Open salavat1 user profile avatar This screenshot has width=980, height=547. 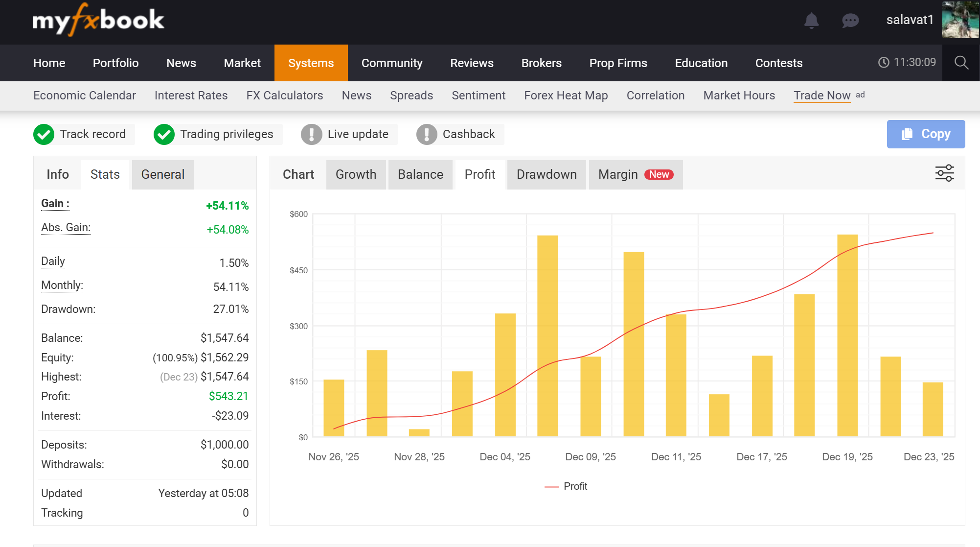point(960,20)
